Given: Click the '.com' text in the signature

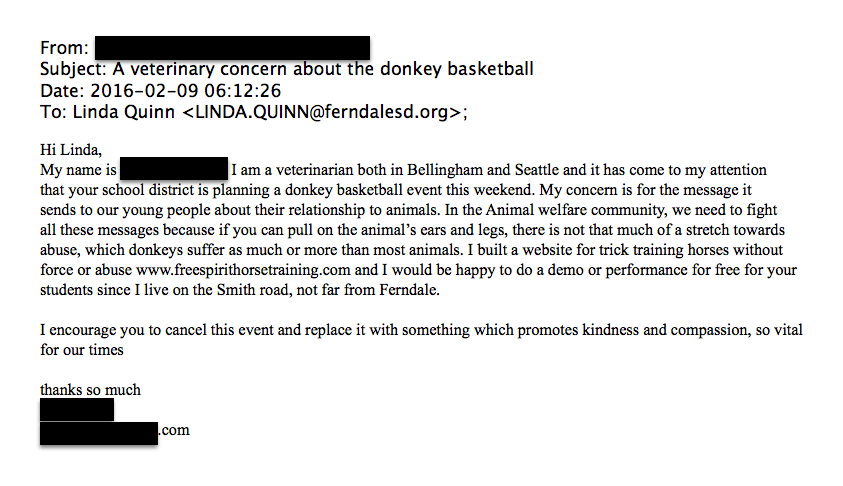Looking at the screenshot, I should (174, 431).
